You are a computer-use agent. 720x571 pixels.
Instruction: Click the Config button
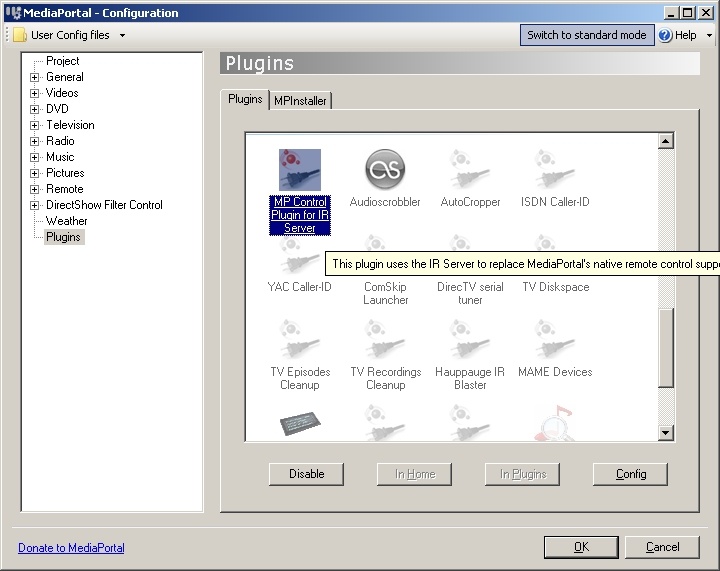pos(630,474)
